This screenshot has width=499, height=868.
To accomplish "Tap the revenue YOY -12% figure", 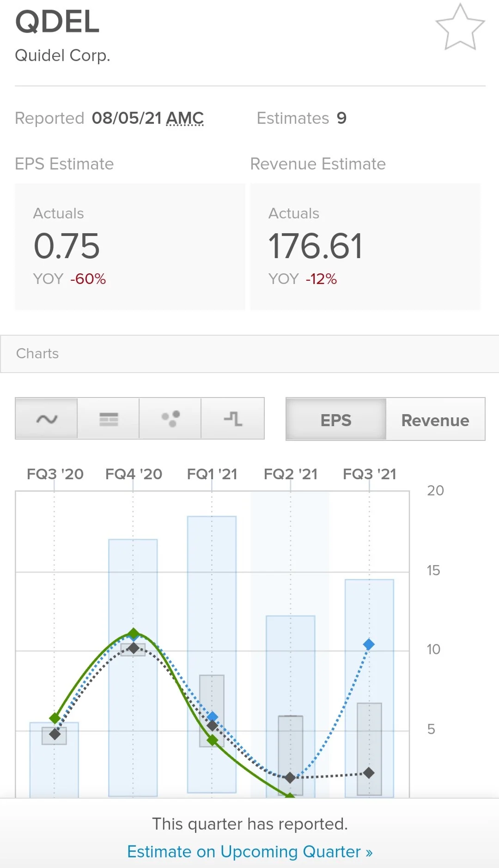I will (321, 279).
